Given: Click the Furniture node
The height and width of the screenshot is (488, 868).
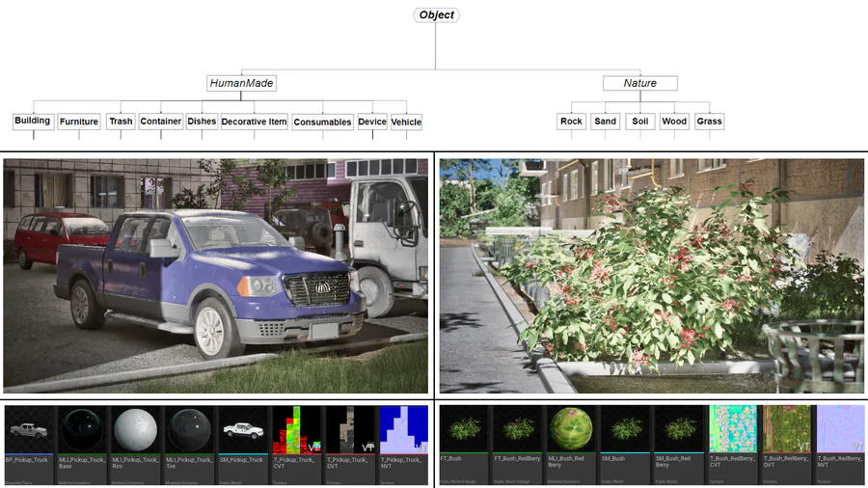Looking at the screenshot, I should click(x=79, y=122).
